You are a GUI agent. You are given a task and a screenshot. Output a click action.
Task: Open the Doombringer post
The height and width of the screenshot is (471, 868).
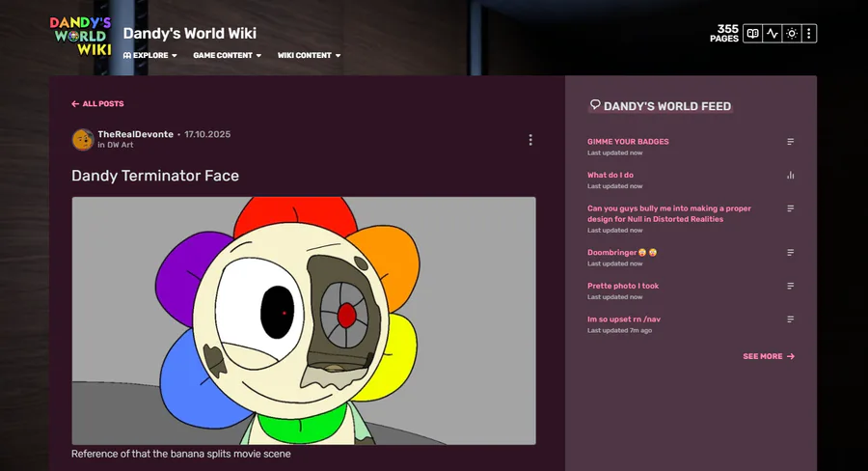pos(622,252)
